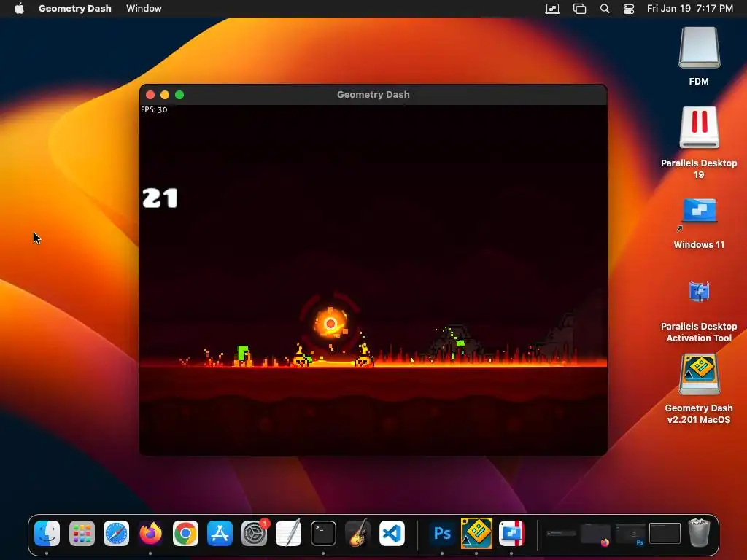Click the date and time in menu bar
The width and height of the screenshot is (747, 560).
pos(690,8)
